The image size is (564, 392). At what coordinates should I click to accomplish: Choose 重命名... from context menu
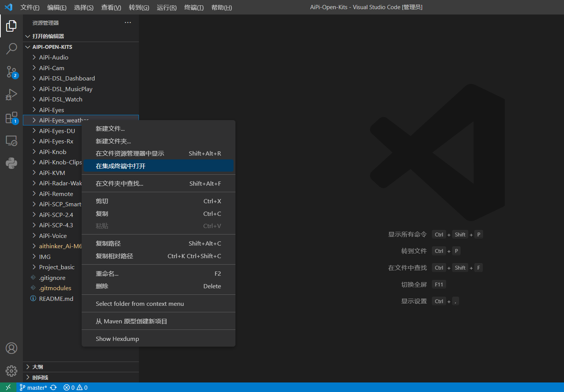tap(158, 273)
